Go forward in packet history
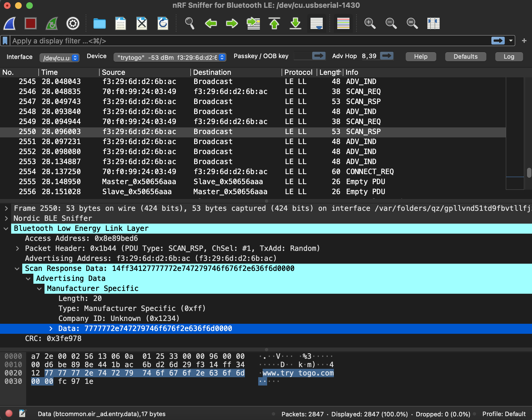Screen dimensions: 532x420 232,23
